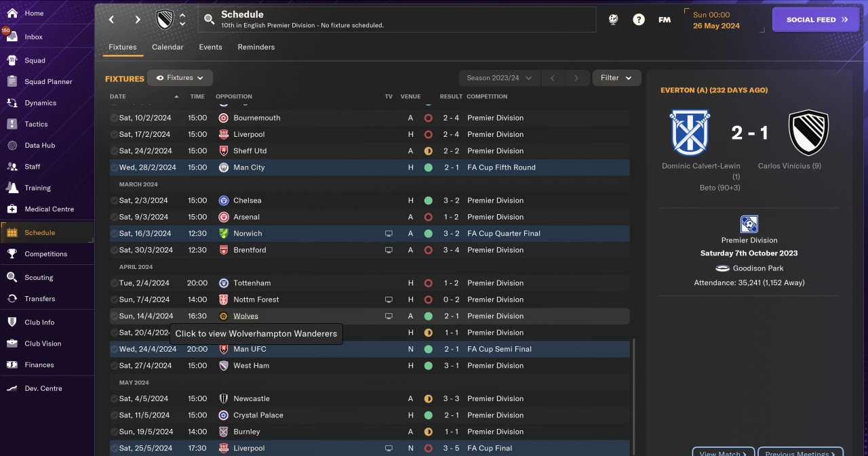This screenshot has width=868, height=456.
Task: Open Transfers arrows icon
Action: 12,298
